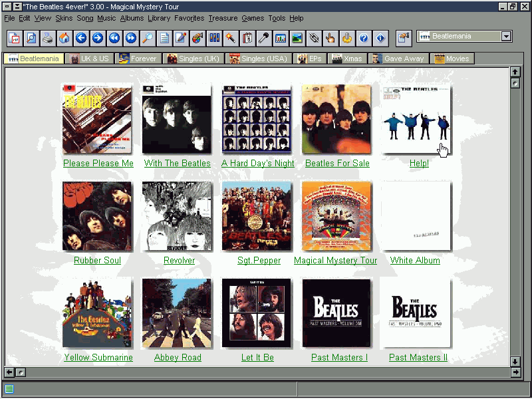
Task: Click the magic wand icon
Action: click(x=231, y=38)
